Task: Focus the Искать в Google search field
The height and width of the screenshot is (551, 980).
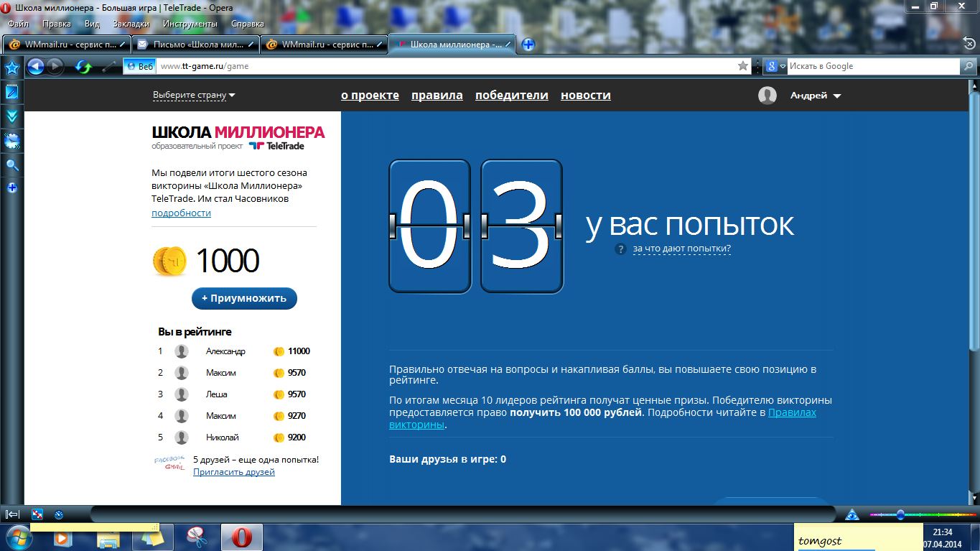Action: [873, 66]
